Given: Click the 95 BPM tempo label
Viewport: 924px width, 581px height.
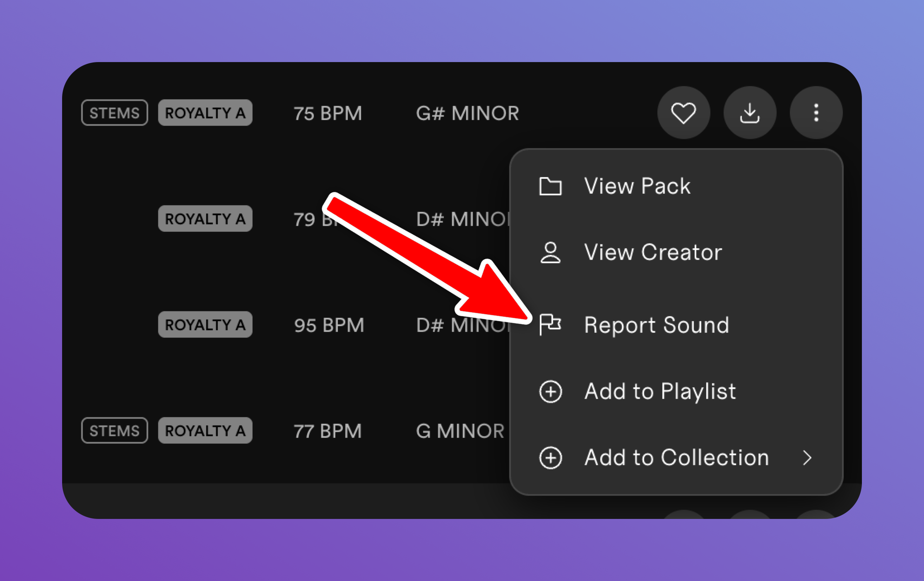Looking at the screenshot, I should pos(329,325).
